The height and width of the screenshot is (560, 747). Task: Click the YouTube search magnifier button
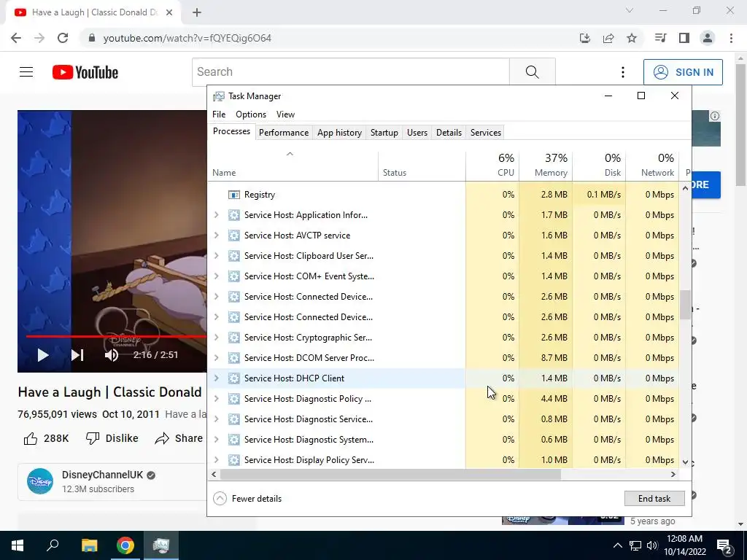click(532, 72)
